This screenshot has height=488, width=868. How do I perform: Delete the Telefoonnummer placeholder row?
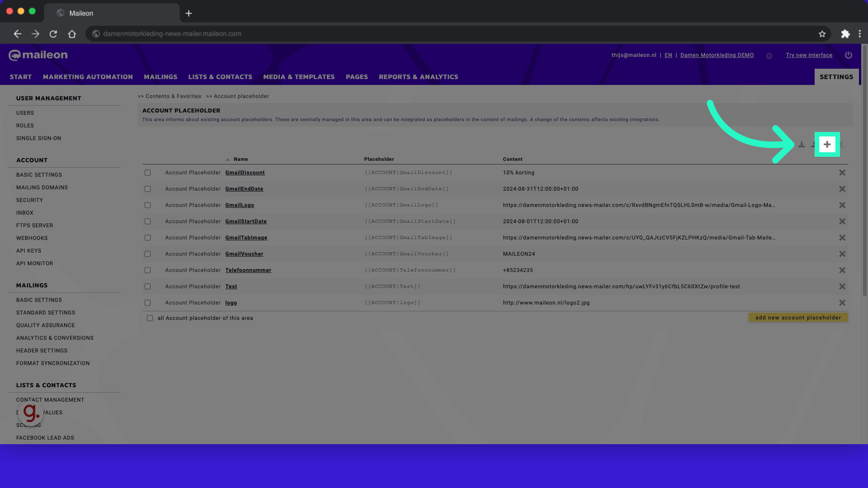(842, 270)
